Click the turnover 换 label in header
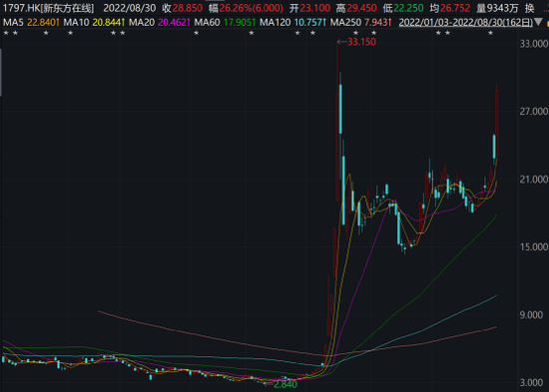Viewport: 549px width, 392px height. (529, 8)
